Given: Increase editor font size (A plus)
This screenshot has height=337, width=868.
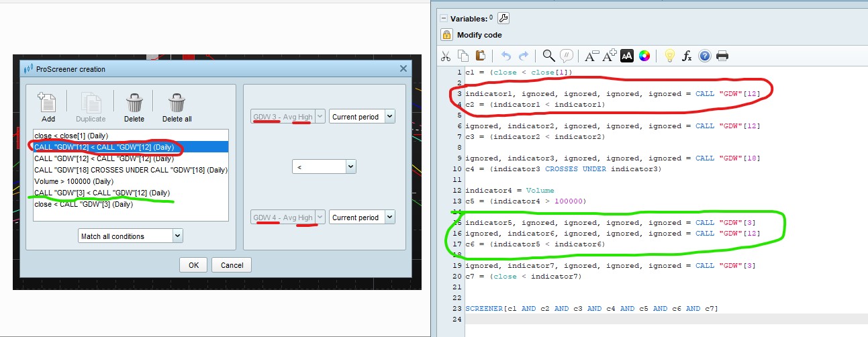Looking at the screenshot, I should click(x=610, y=56).
